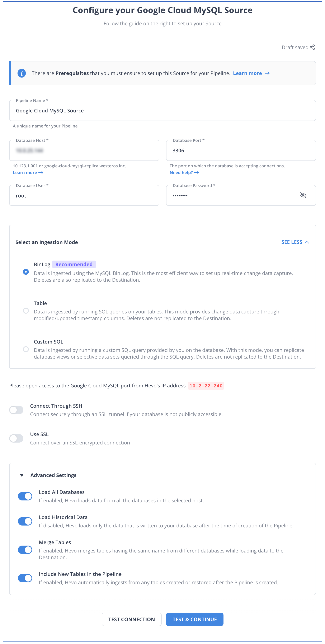Viewport: 325px width, 644px height.
Task: Turn off Include New Tables in the Pipeline
Action: [x=25, y=578]
